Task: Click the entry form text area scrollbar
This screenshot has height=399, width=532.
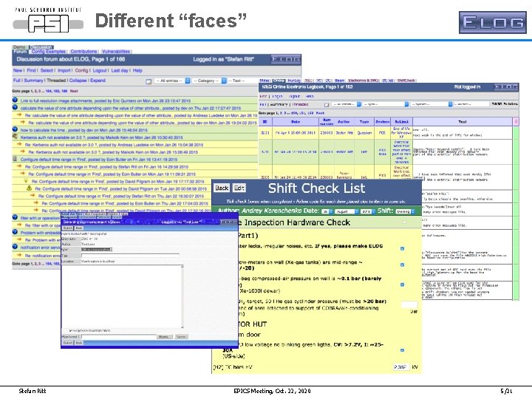Action: [x=183, y=296]
